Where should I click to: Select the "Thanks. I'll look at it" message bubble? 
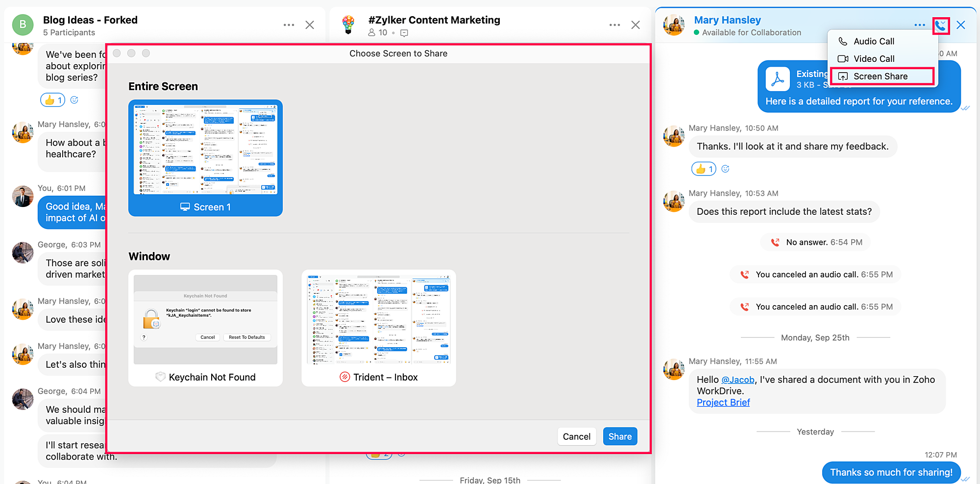tap(793, 147)
